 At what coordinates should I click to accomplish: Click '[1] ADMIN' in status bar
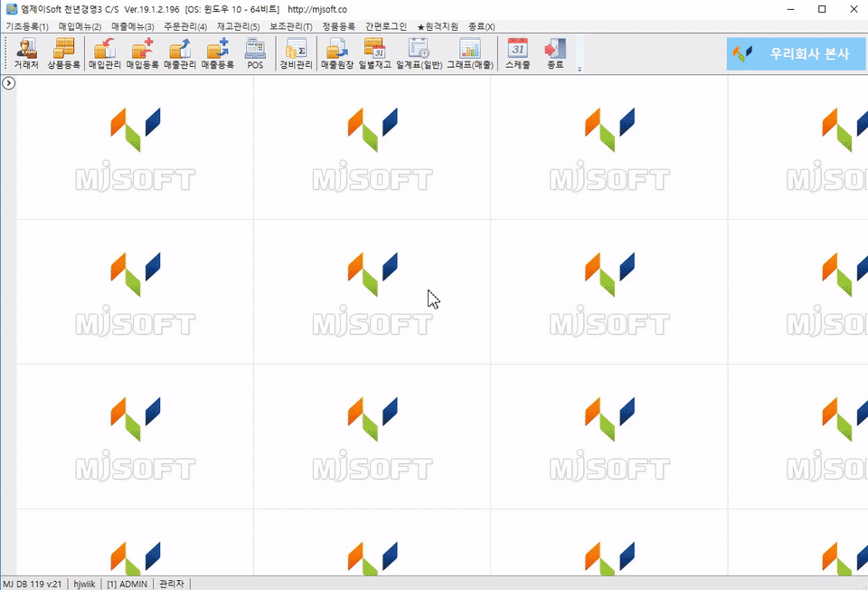point(127,584)
